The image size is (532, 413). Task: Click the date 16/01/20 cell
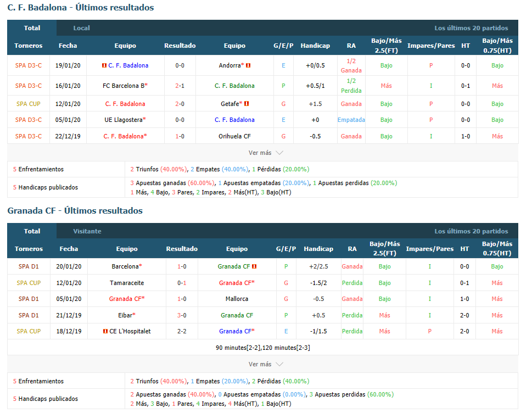[x=68, y=86]
